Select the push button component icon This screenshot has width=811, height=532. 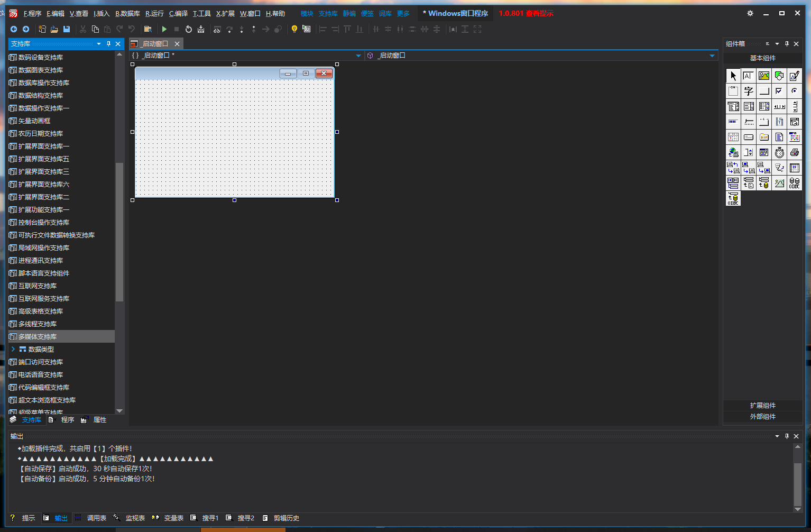(x=764, y=91)
